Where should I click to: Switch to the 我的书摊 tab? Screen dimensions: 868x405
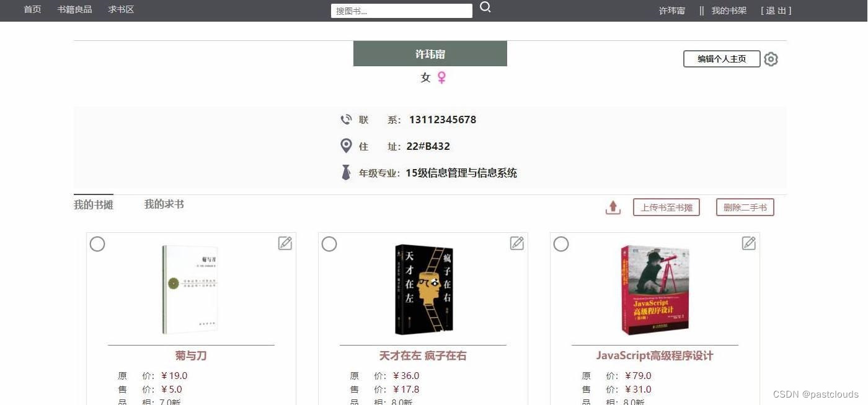coord(94,204)
